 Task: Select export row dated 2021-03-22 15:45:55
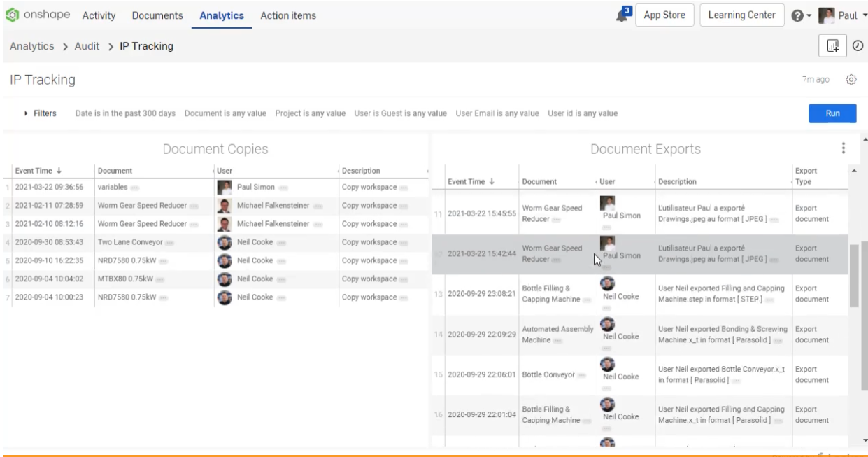pyautogui.click(x=640, y=213)
